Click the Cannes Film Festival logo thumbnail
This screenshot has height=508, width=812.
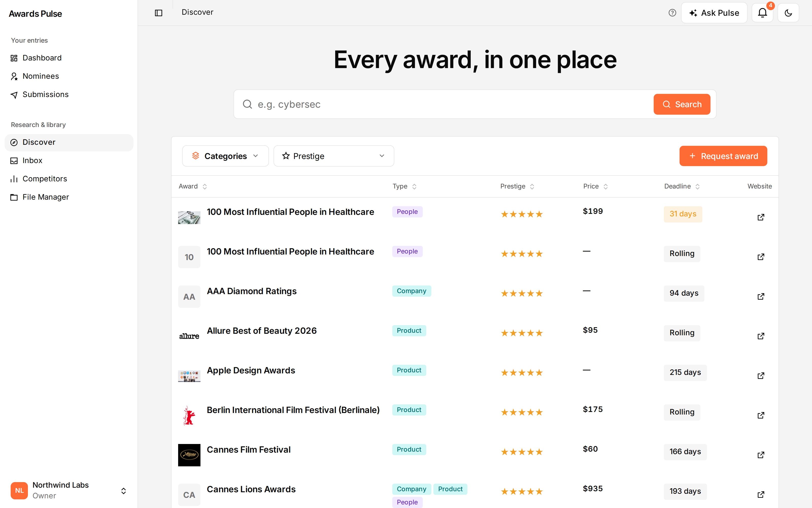point(189,455)
